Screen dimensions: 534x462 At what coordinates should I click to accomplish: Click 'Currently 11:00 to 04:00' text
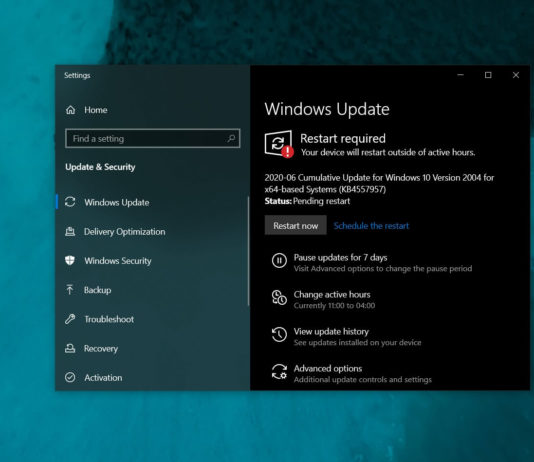(x=334, y=306)
